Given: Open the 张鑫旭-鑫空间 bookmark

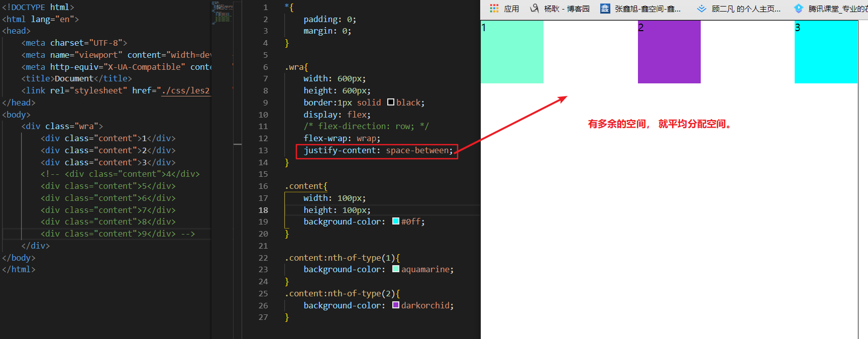Looking at the screenshot, I should coord(641,9).
